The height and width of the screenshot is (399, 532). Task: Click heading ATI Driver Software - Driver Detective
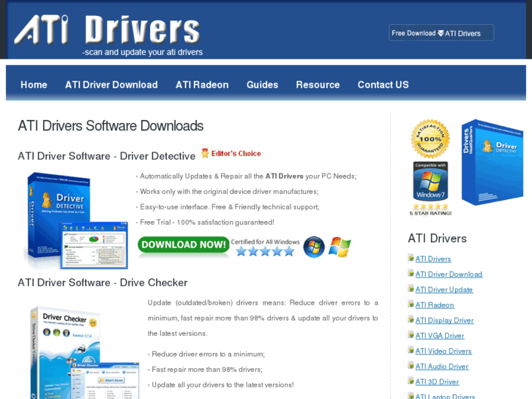tap(107, 156)
